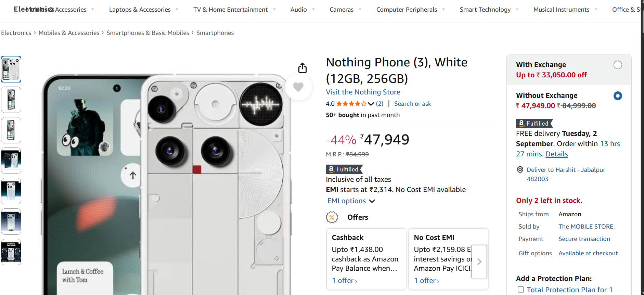Image resolution: width=644 pixels, height=295 pixels.
Task: Select the fourth dark product thumbnail
Action: tap(11, 161)
